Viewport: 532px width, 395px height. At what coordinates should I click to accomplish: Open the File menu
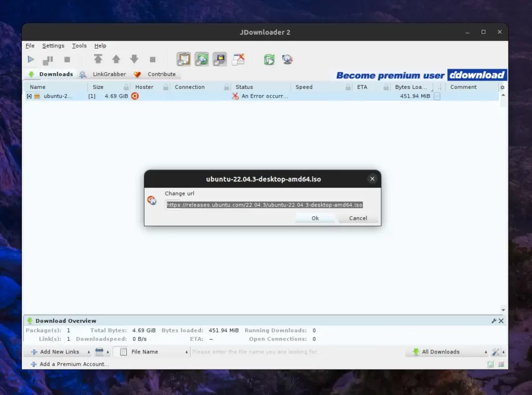(30, 45)
